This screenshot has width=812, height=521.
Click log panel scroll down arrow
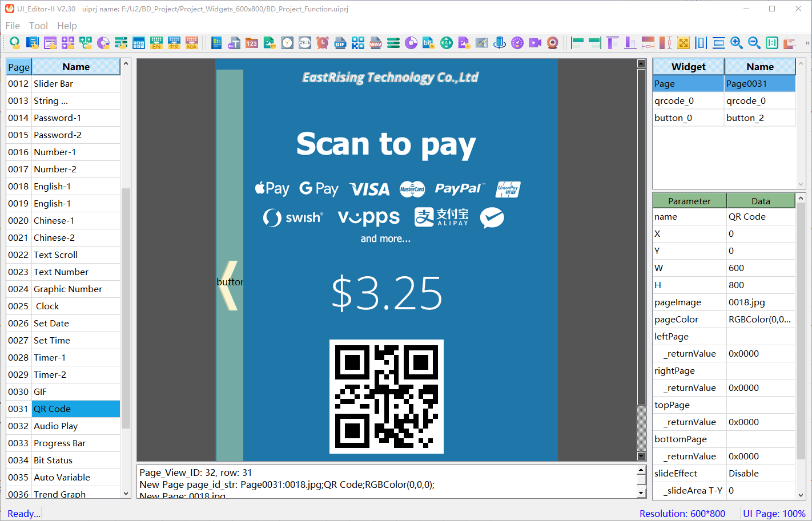(641, 492)
